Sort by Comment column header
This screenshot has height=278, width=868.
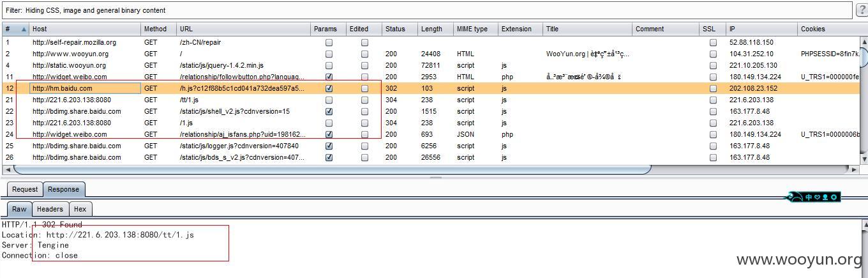[666, 29]
